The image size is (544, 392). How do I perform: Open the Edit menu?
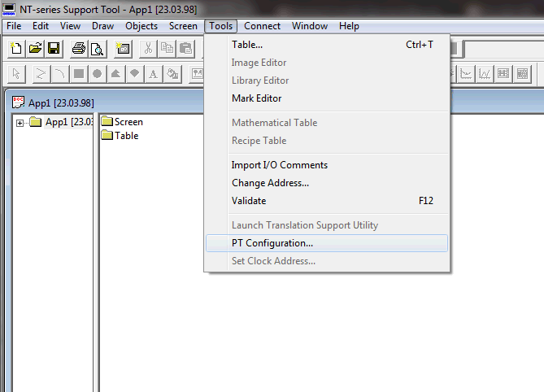[x=41, y=26]
